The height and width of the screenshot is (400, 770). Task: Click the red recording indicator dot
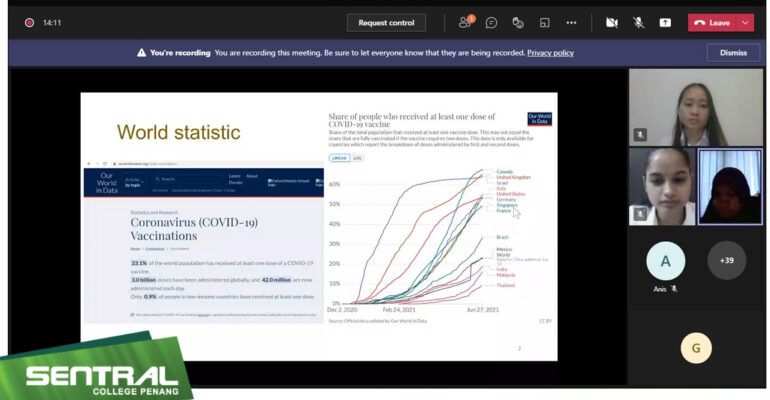[29, 23]
